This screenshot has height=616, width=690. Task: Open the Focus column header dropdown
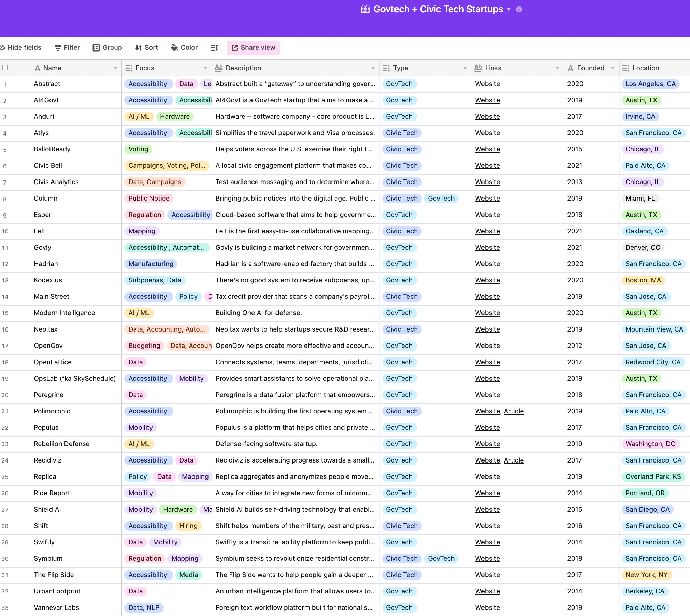tap(205, 68)
